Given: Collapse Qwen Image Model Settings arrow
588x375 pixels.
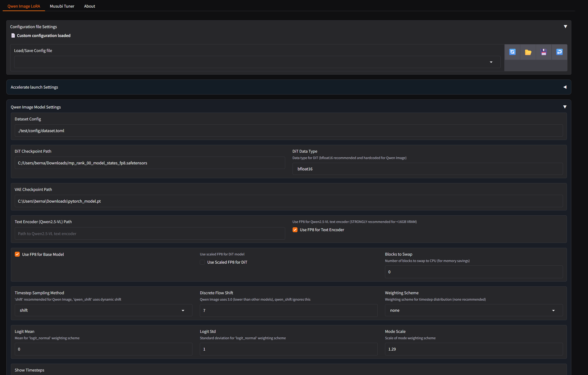Looking at the screenshot, I should tap(565, 107).
